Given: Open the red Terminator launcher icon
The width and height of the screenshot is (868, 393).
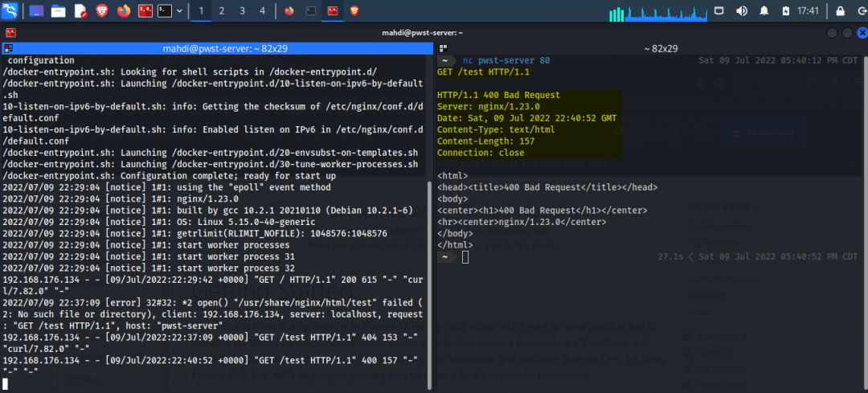Looking at the screenshot, I should 145,10.
